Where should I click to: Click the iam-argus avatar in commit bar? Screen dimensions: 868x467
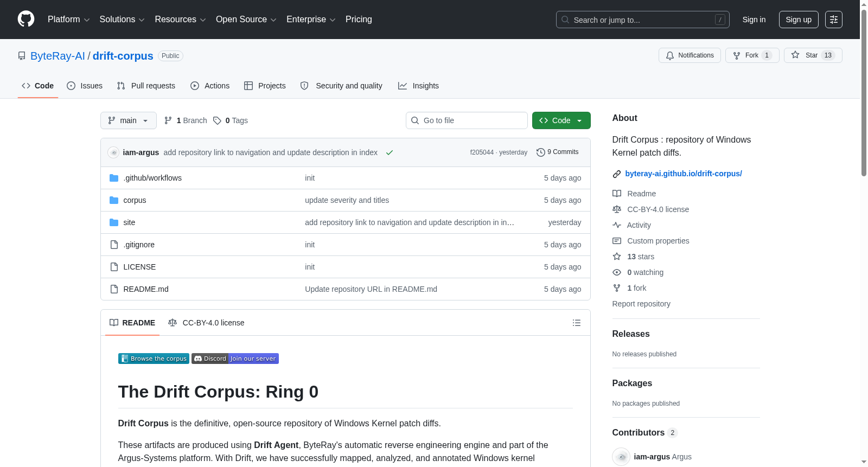coord(113,152)
